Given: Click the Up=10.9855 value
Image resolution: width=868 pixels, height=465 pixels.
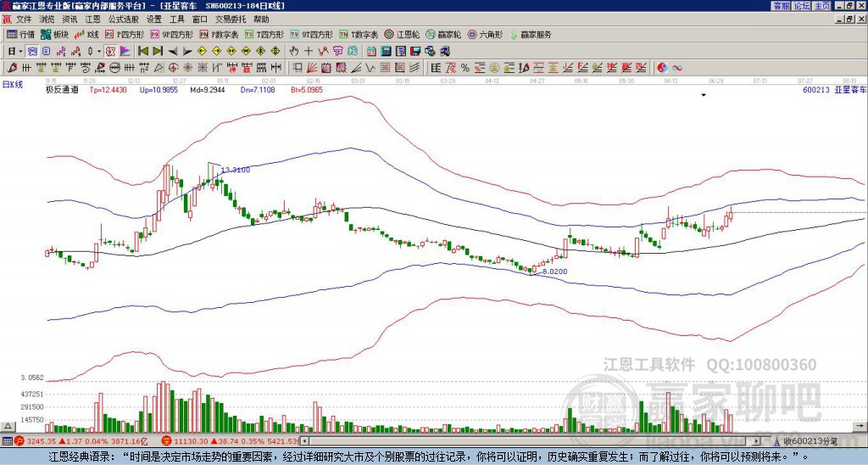Looking at the screenshot, I should tap(159, 89).
